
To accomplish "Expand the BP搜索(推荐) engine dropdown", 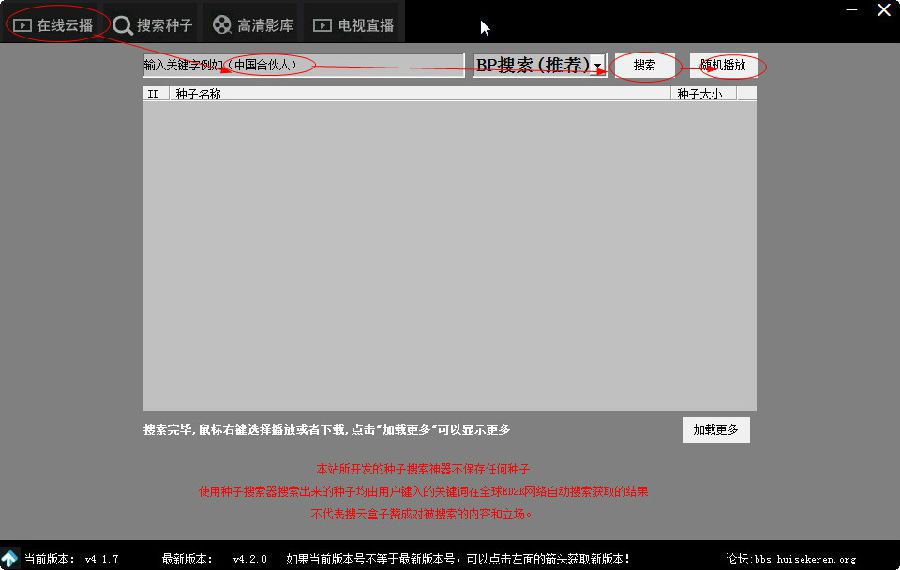I will pyautogui.click(x=598, y=65).
